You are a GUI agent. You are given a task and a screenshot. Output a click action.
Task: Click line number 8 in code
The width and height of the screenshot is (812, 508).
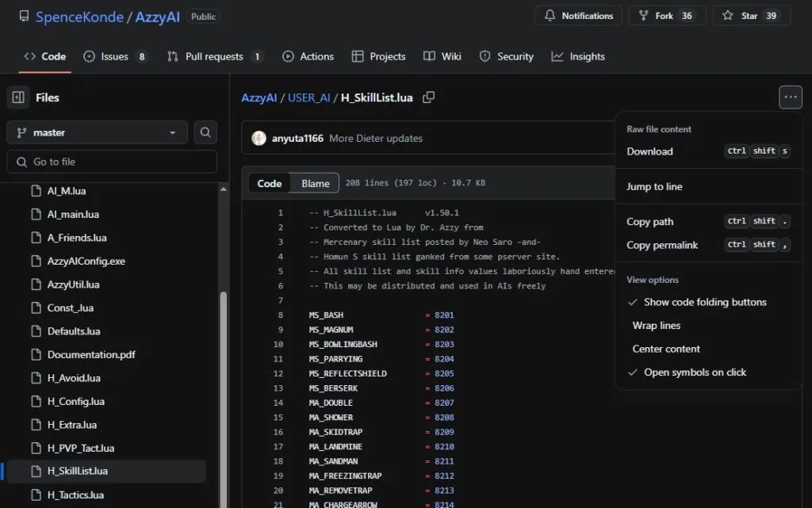280,315
